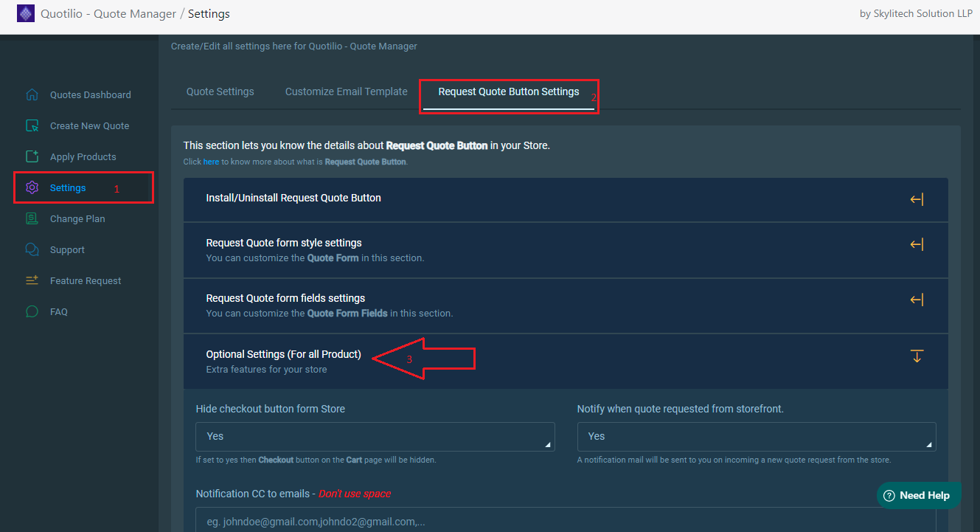Open the Quotes Dashboard menu item
Screen dimensions: 980x532
click(x=90, y=94)
